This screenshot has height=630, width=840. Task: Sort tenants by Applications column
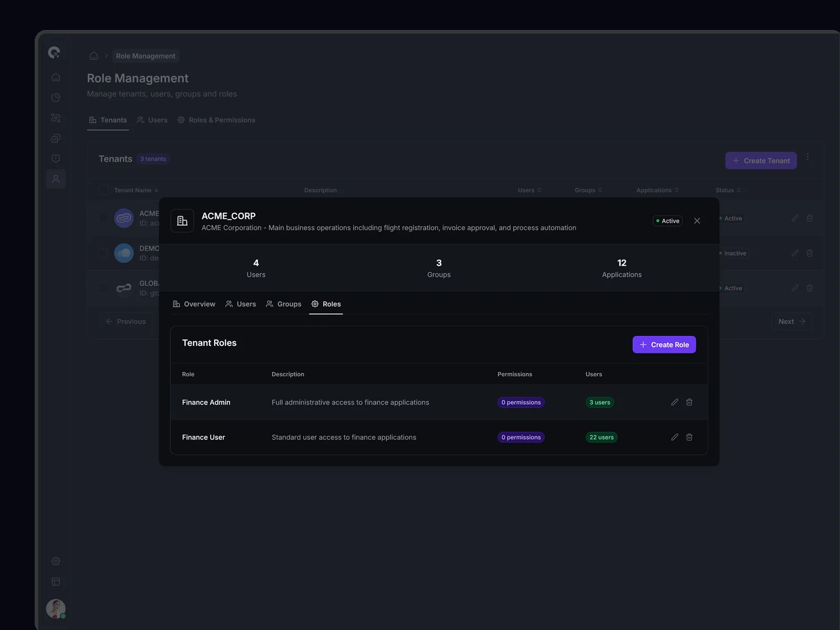(657, 190)
